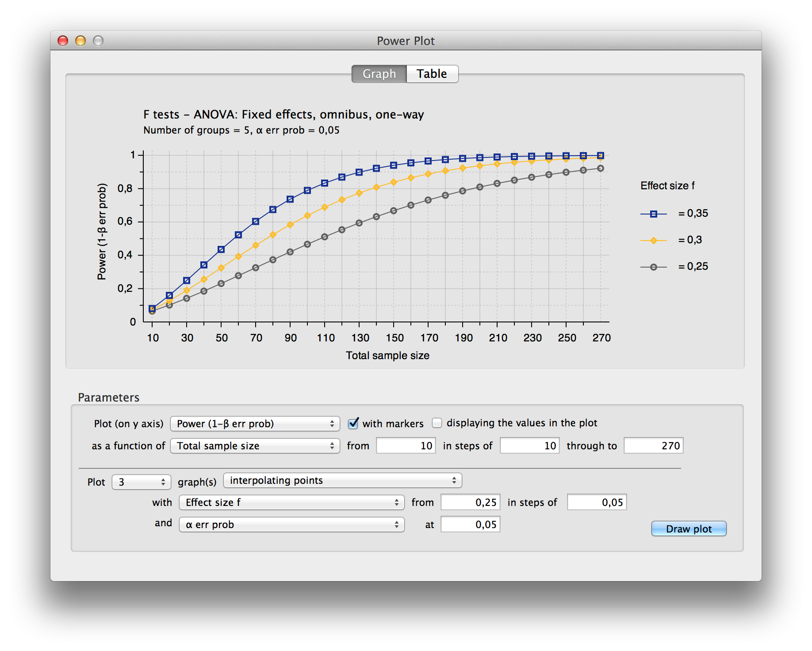The height and width of the screenshot is (651, 812).
Task: Click the blue square data point at sample size 270
Action: click(x=601, y=156)
